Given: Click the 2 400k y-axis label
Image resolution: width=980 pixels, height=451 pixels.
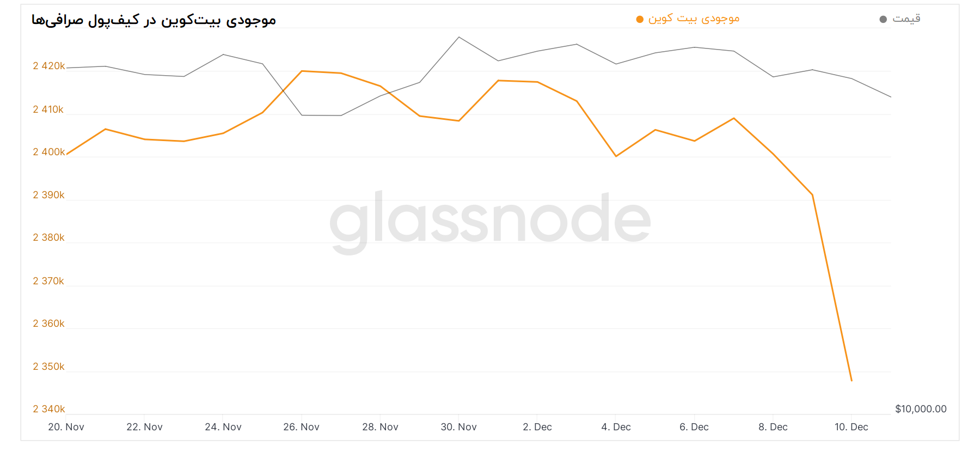Looking at the screenshot, I should tap(48, 152).
